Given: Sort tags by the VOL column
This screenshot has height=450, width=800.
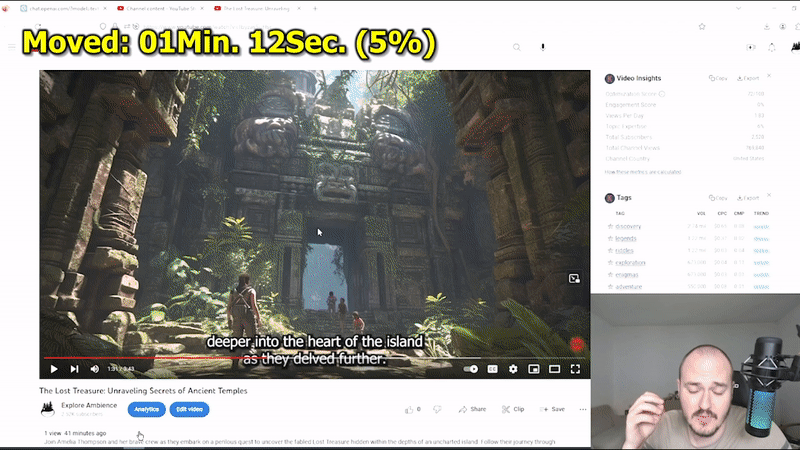Looking at the screenshot, I should [701, 213].
